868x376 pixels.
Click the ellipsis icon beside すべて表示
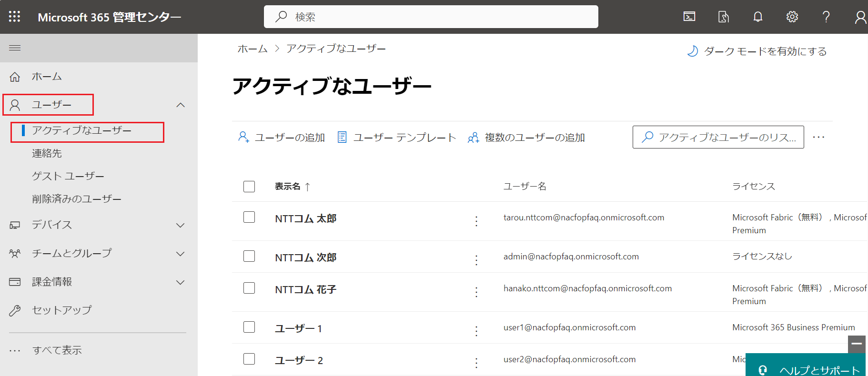(15, 351)
